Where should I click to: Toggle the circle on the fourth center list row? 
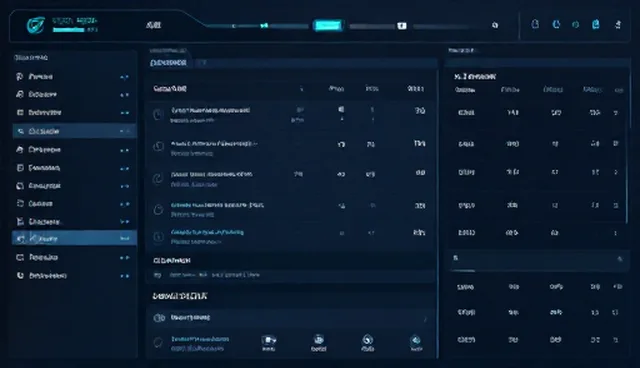click(x=158, y=210)
